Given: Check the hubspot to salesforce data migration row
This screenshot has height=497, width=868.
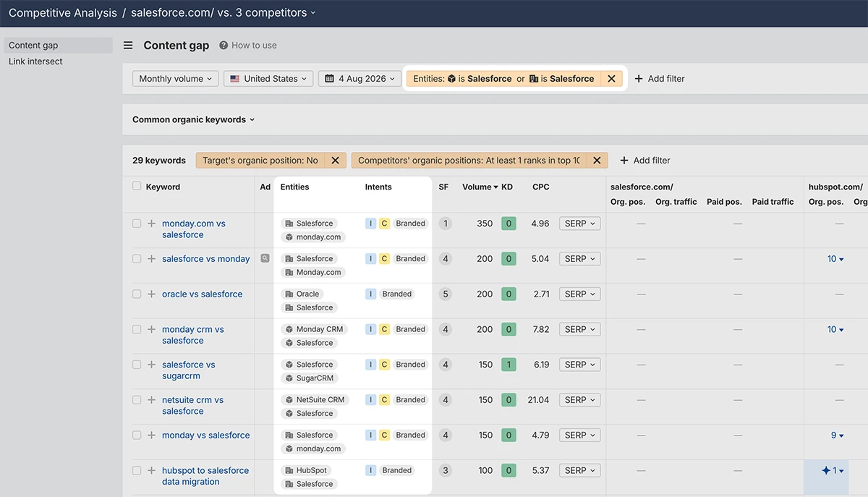Looking at the screenshot, I should click(x=137, y=470).
